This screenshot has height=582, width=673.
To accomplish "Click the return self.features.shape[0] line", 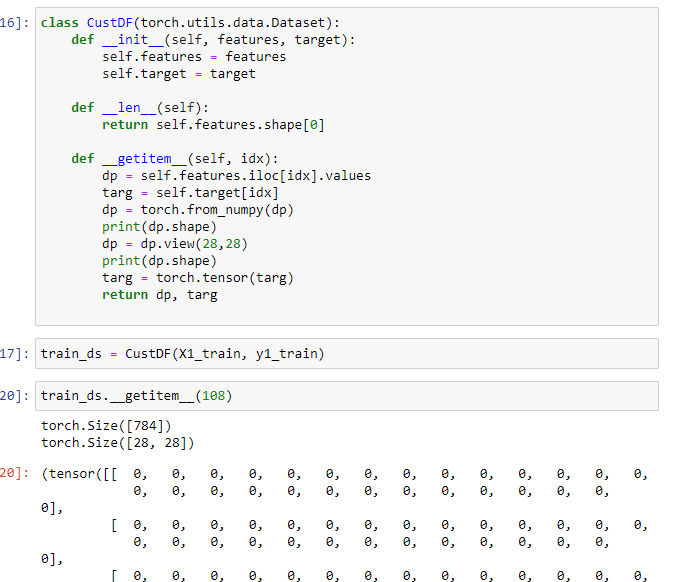I will click(212, 125).
